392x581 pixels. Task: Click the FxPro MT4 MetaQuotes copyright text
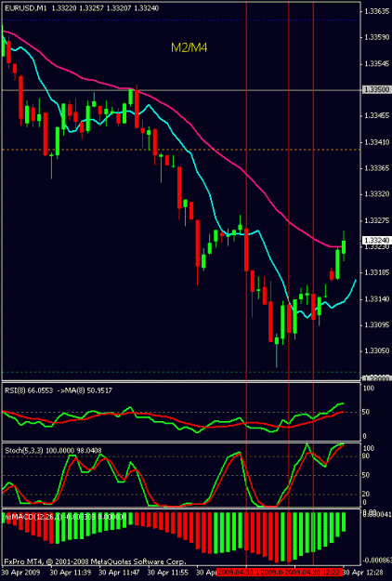coord(95,561)
